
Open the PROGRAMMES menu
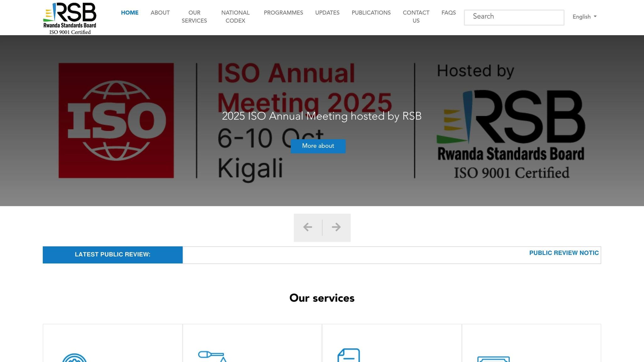(x=283, y=13)
